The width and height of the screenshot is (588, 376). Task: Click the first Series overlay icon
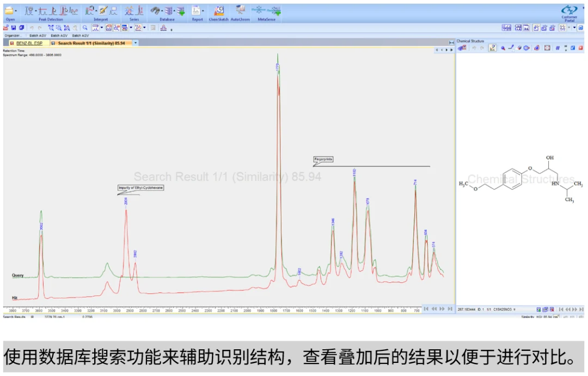point(129,11)
